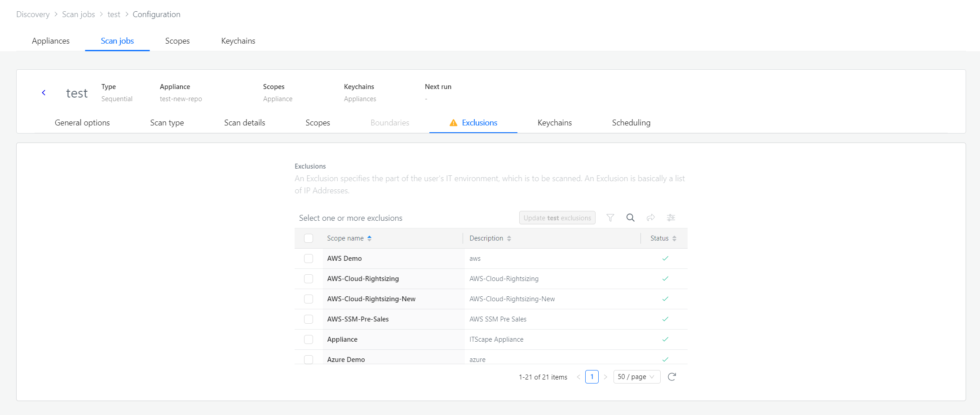Select page 1 in pagination
Screen dimensions: 980x415
coord(592,377)
